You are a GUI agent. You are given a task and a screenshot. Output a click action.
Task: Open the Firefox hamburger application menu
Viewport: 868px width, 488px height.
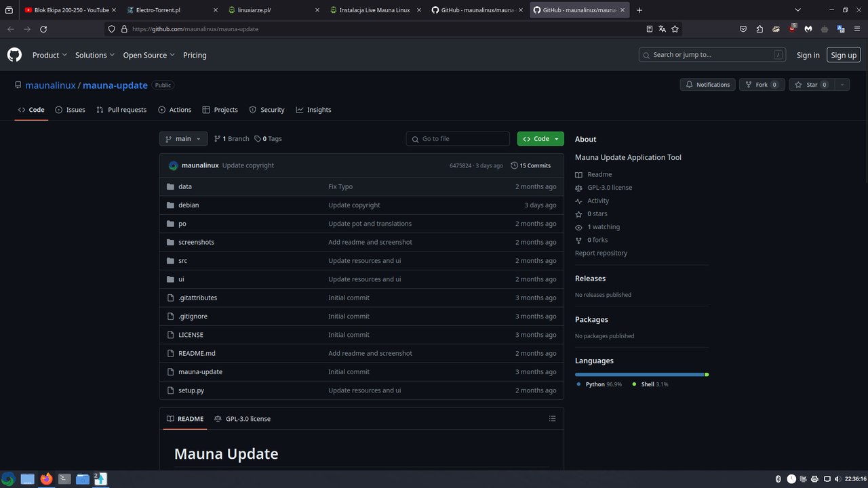click(857, 29)
